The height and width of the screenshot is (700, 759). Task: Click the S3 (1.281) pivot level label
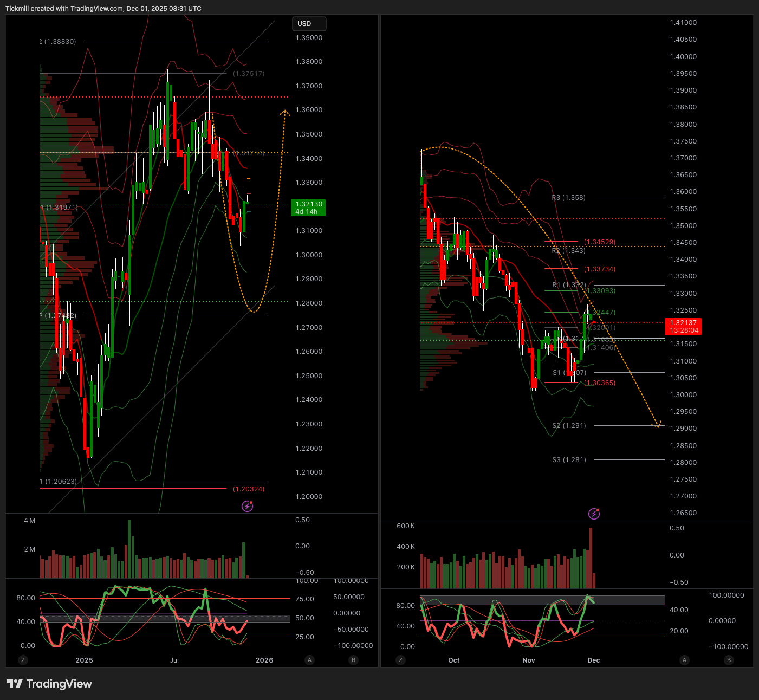[569, 460]
